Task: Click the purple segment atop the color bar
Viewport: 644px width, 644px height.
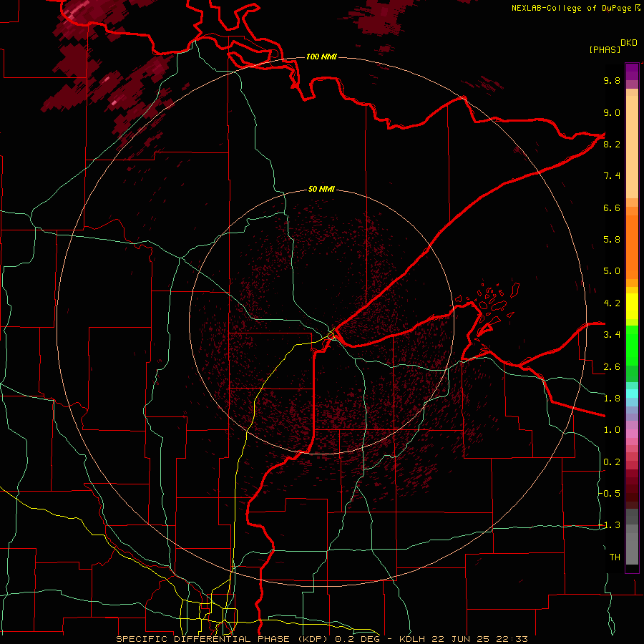Action: pos(632,72)
